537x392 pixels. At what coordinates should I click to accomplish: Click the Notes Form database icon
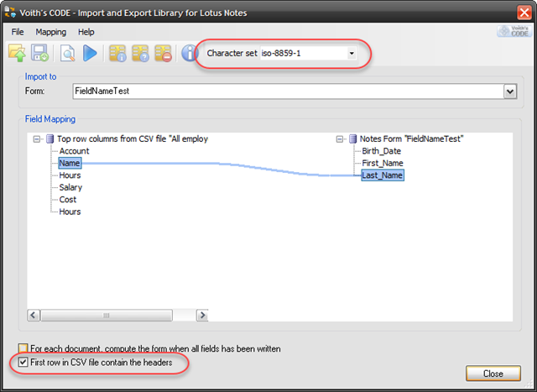pyautogui.click(x=352, y=139)
